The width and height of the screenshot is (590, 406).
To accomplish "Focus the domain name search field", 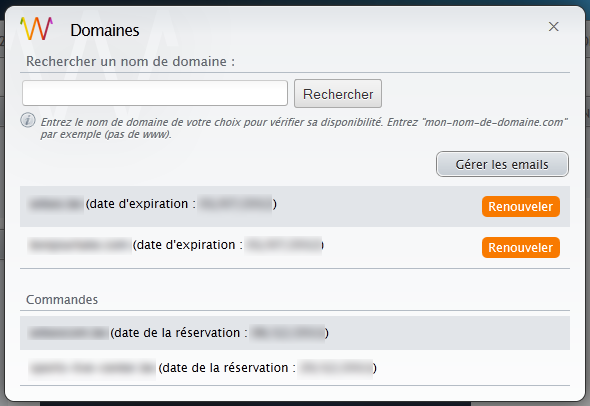I will point(155,93).
